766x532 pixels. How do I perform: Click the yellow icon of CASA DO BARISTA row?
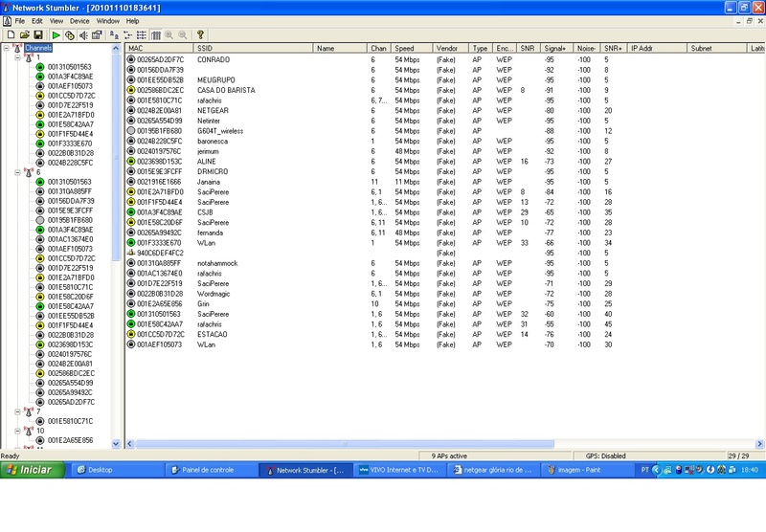[x=131, y=90]
